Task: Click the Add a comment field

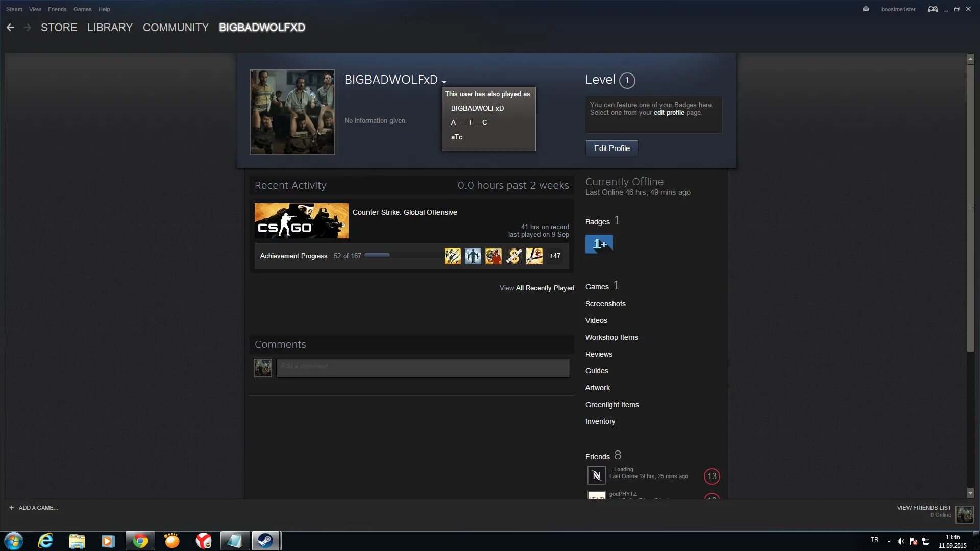Action: 423,368
